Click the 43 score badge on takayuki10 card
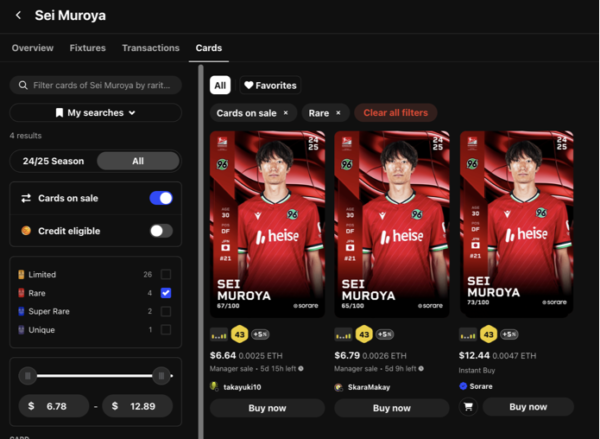Screen dimensions: 600x439 click(x=240, y=335)
